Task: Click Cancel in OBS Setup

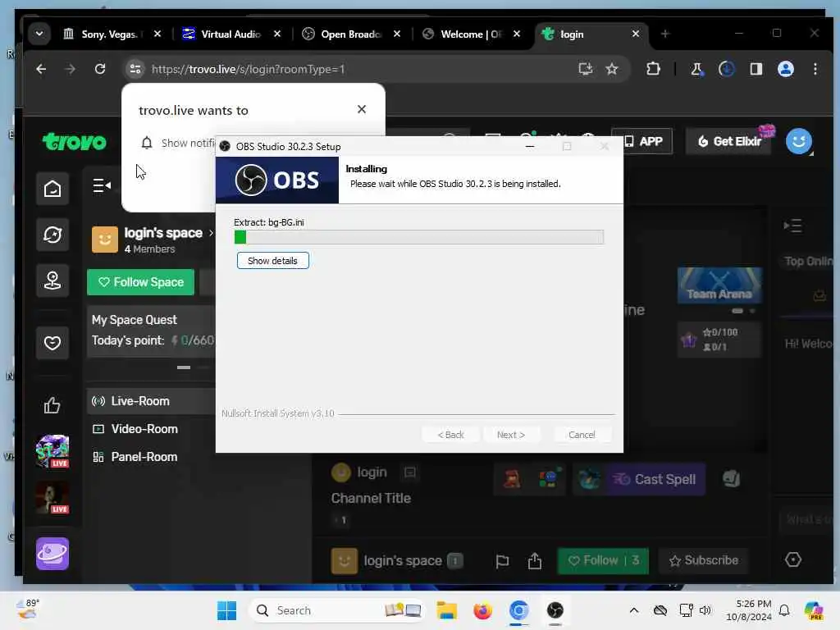Action: pos(582,435)
